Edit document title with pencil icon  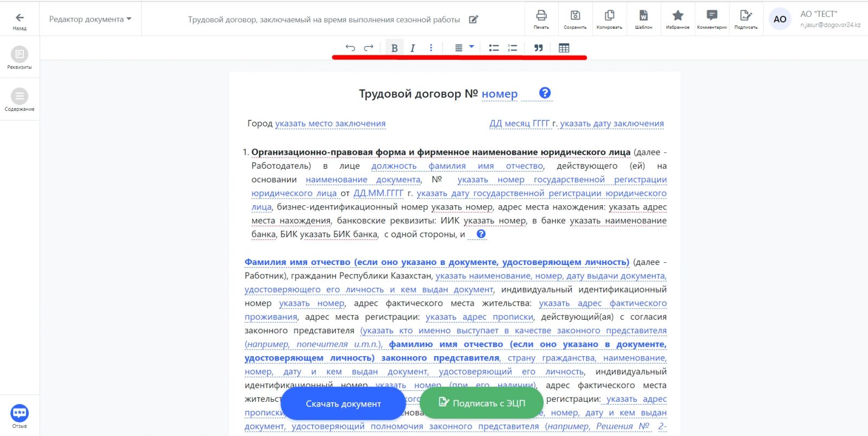click(474, 20)
